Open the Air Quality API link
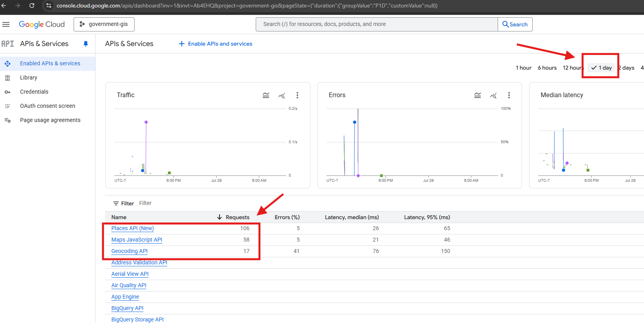Screen dimensions: 644x323 point(129,285)
